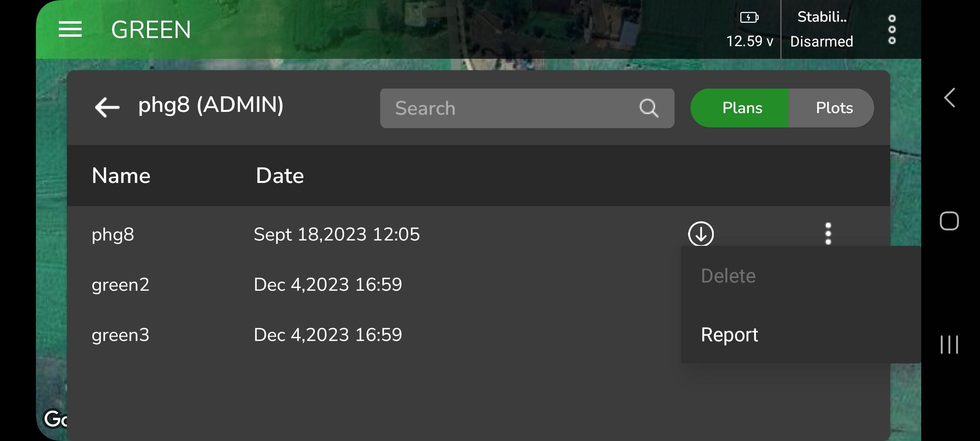
Task: Open the hamburger navigation menu
Action: (x=70, y=29)
